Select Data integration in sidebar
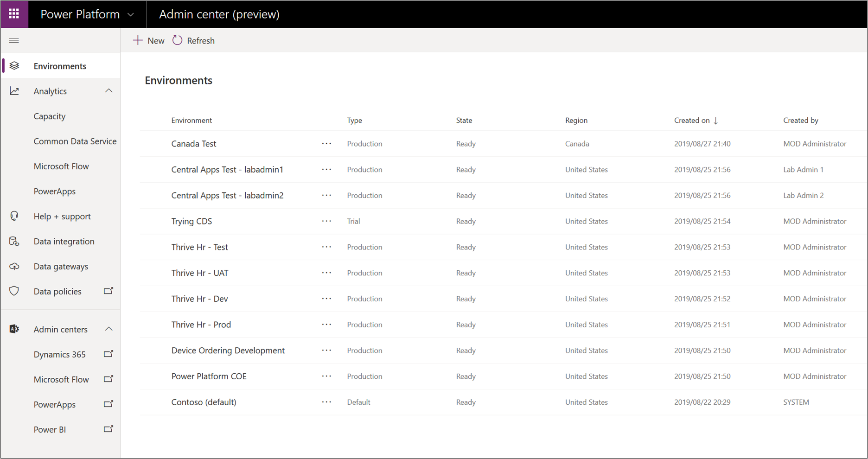868x459 pixels. 64,241
